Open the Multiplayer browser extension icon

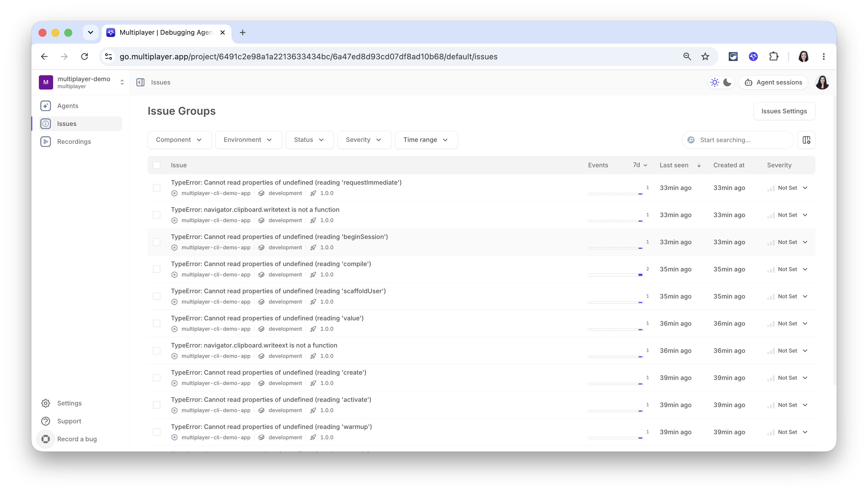753,57
